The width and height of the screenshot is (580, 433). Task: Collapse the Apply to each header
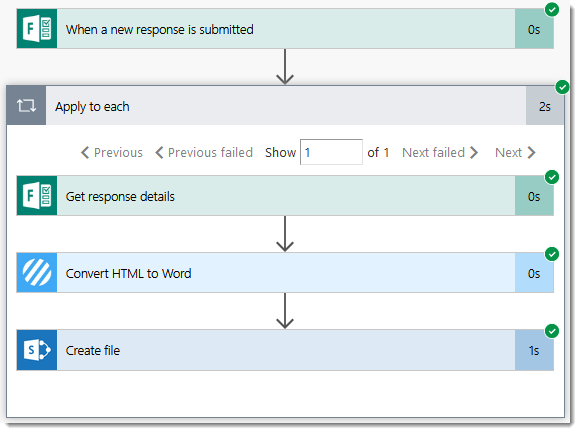click(286, 106)
